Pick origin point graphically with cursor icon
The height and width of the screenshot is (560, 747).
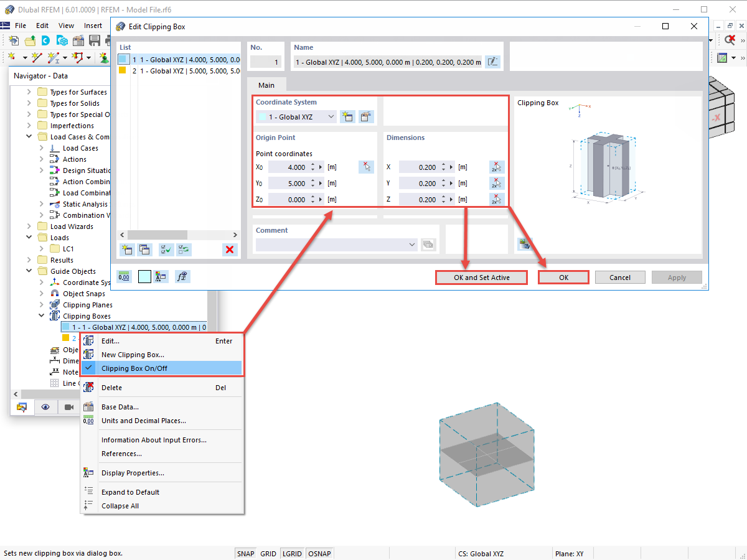point(367,166)
